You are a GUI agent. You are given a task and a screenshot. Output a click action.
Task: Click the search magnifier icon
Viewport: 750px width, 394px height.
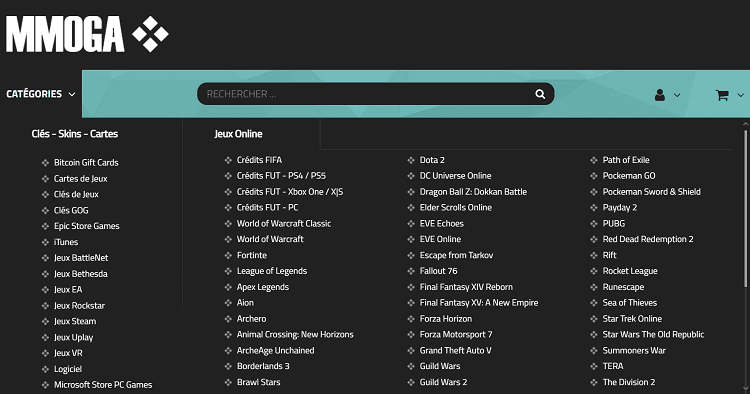[x=540, y=94]
